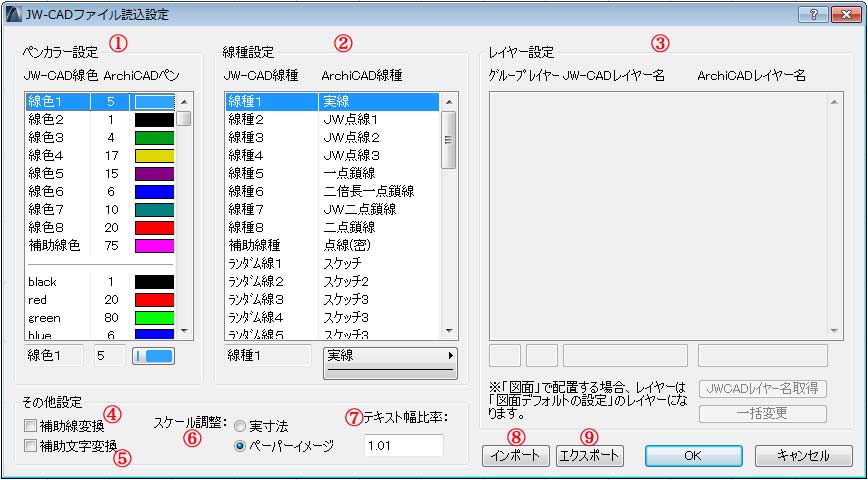Select the 実寸法 radio button

click(x=240, y=427)
